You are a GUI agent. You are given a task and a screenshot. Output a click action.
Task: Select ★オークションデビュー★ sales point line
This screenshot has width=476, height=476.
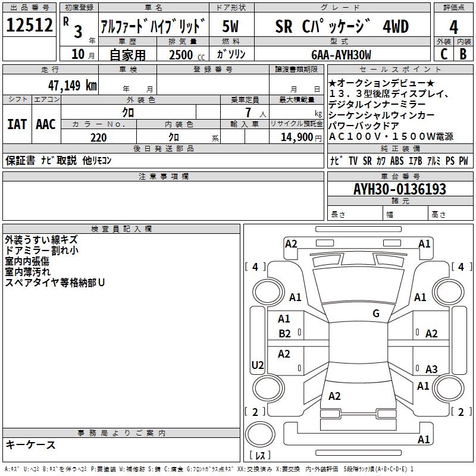coord(381,83)
